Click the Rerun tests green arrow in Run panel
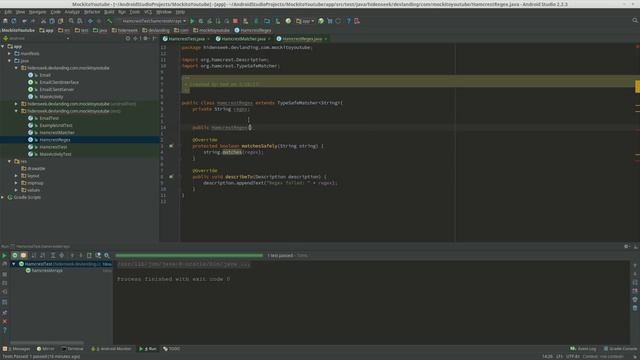This screenshot has width=640, height=360. coord(4,256)
